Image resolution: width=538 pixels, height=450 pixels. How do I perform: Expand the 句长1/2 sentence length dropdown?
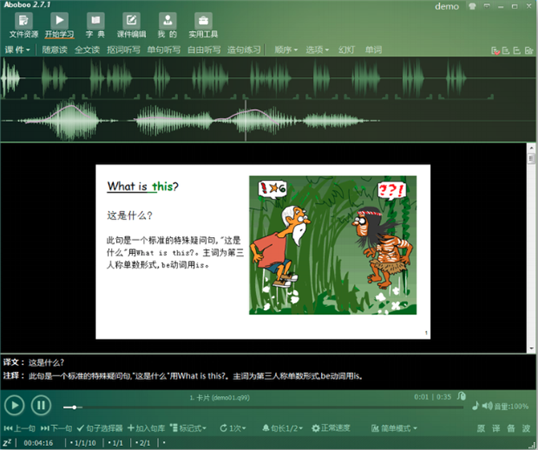tap(283, 428)
